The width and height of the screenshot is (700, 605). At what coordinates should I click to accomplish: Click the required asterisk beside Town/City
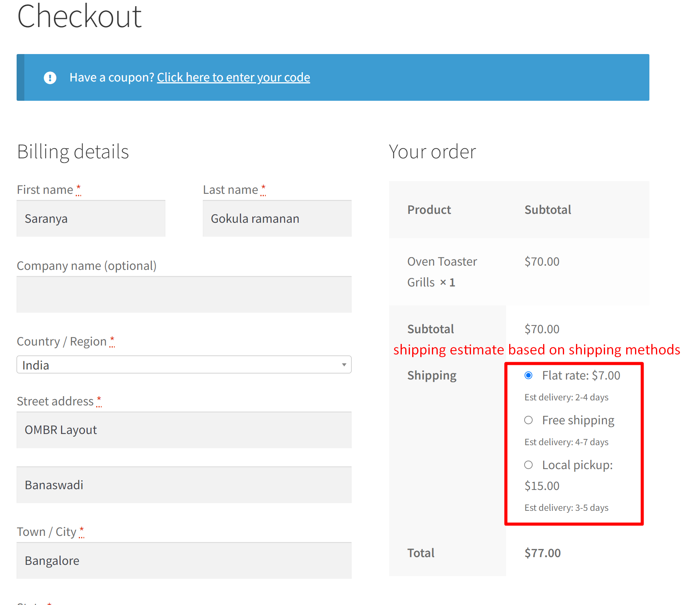coord(82,530)
